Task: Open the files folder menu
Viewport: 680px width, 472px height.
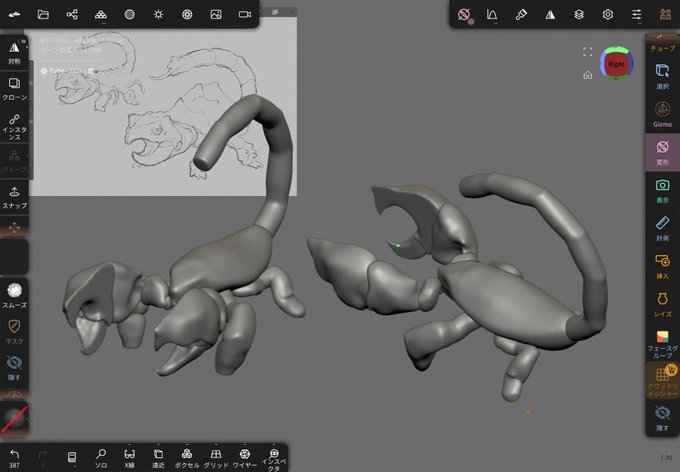Action: pyautogui.click(x=43, y=15)
